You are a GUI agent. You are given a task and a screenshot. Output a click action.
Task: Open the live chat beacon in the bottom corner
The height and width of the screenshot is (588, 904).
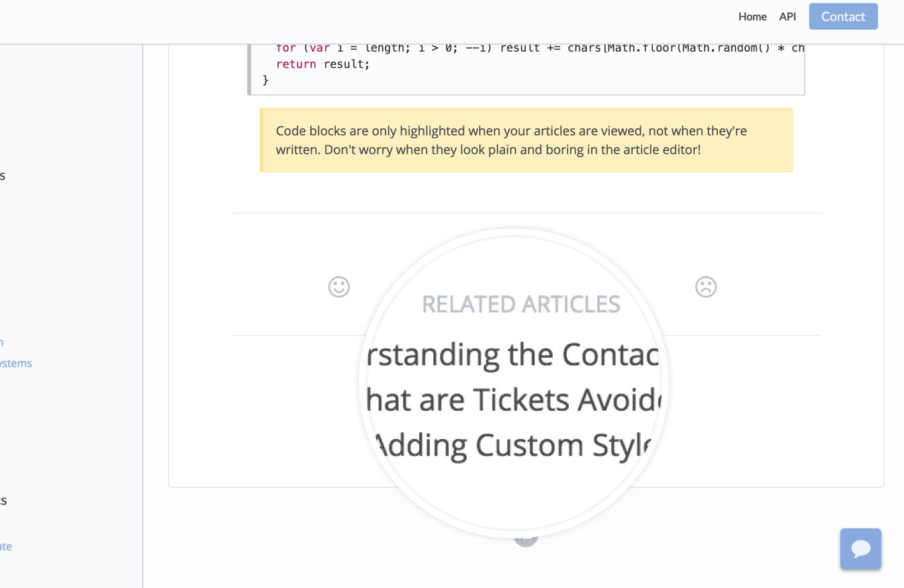click(860, 548)
